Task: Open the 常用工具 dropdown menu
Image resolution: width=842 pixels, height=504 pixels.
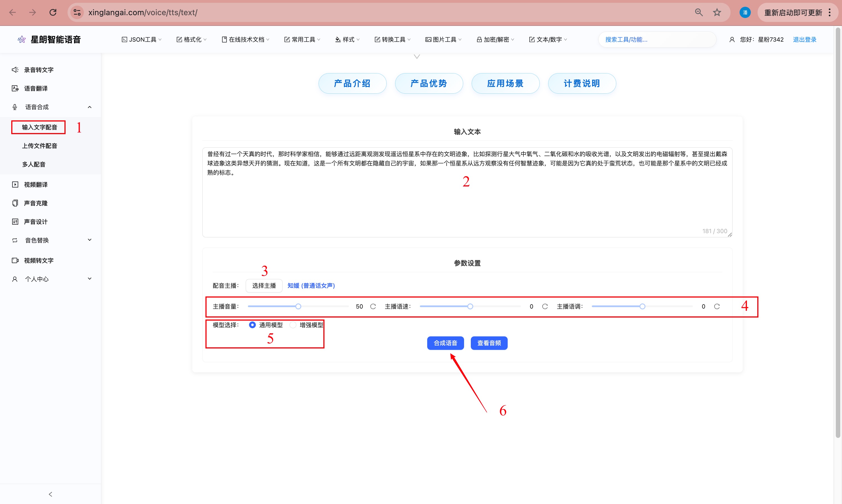Action: [x=302, y=39]
